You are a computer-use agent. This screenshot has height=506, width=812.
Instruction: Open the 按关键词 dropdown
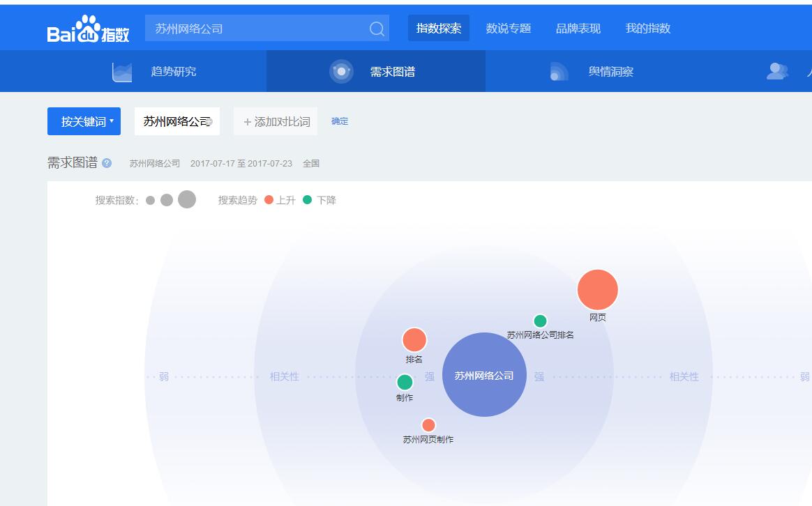click(84, 121)
